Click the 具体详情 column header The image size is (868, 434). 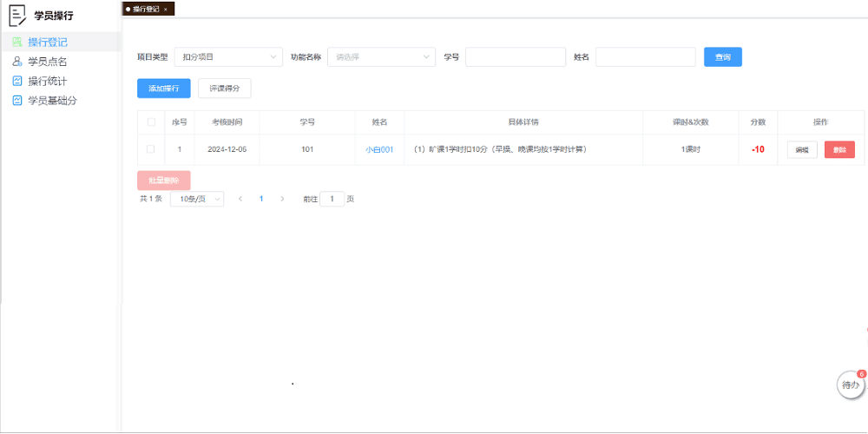click(x=523, y=122)
